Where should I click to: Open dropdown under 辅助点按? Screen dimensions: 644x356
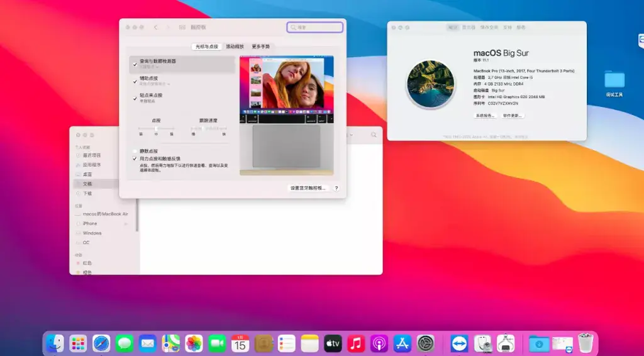click(155, 84)
